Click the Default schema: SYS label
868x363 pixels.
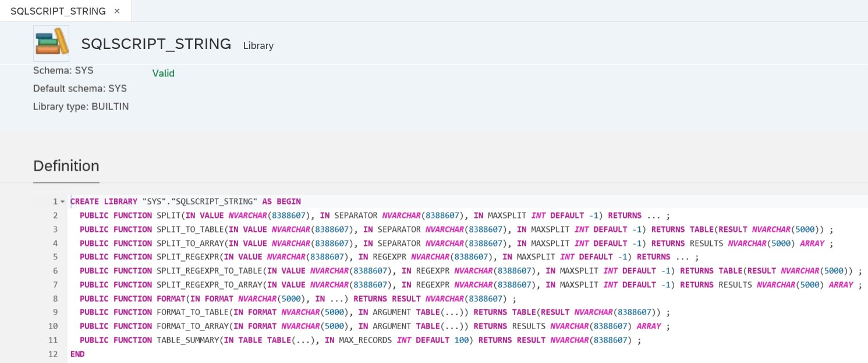(79, 88)
